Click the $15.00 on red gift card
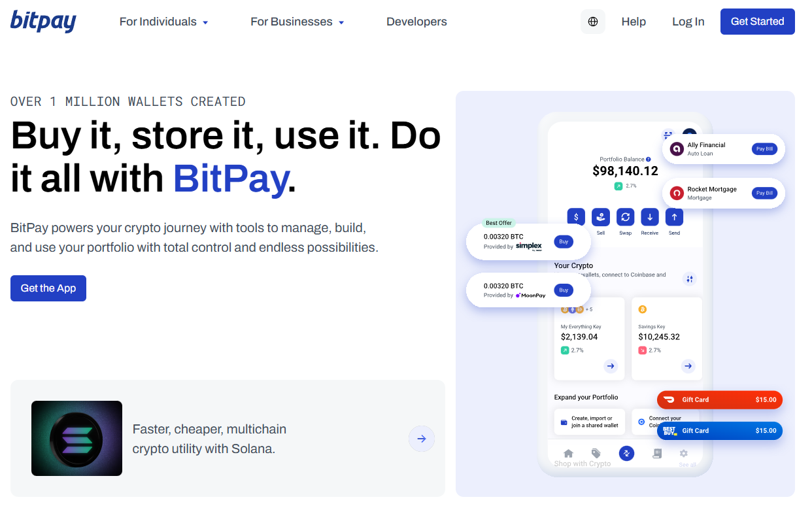The image size is (812, 508). click(x=766, y=399)
